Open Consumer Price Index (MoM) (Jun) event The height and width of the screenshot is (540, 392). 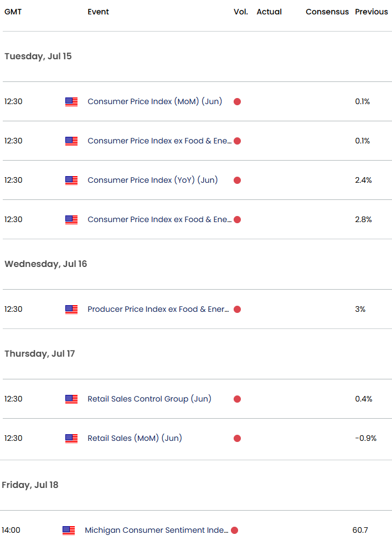point(154,101)
